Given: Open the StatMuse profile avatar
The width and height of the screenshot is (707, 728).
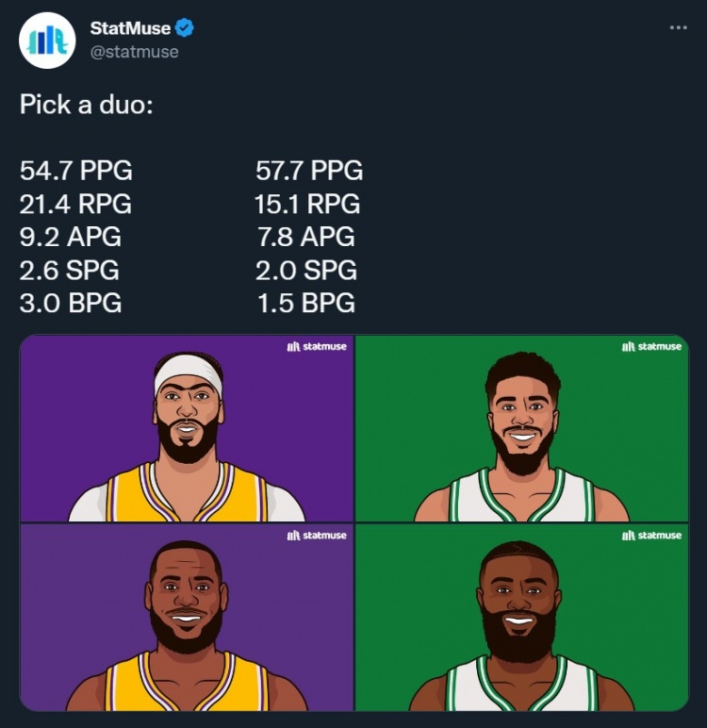Looking at the screenshot, I should (47, 41).
